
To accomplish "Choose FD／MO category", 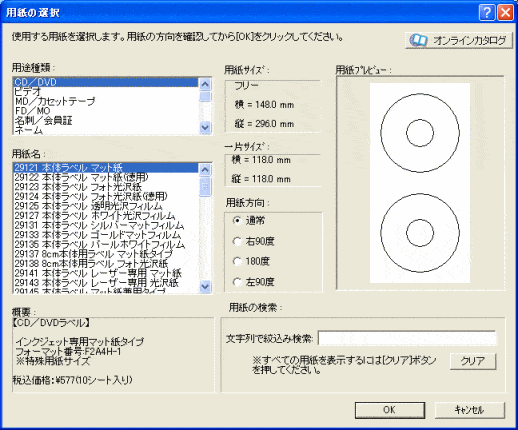I will (106, 111).
